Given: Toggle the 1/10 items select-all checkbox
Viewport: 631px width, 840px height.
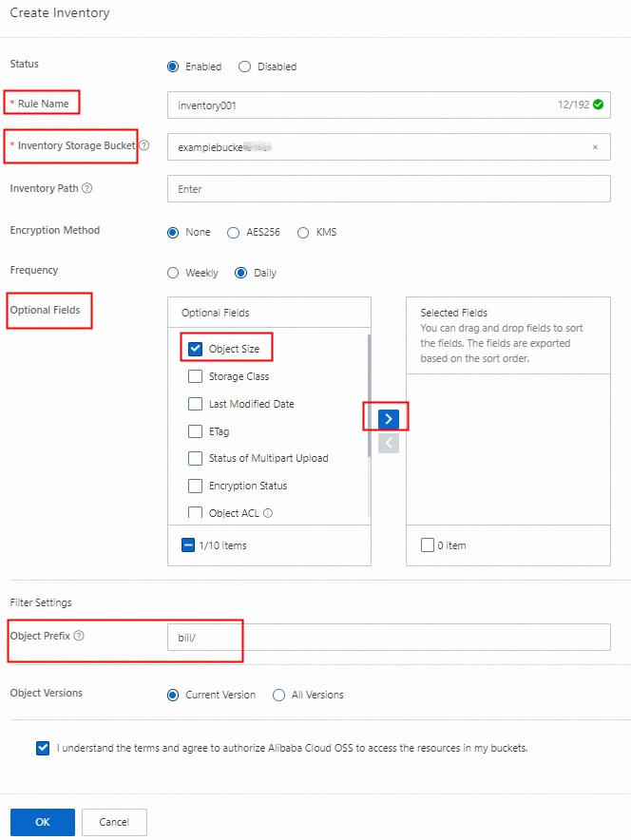Looking at the screenshot, I should click(x=187, y=544).
